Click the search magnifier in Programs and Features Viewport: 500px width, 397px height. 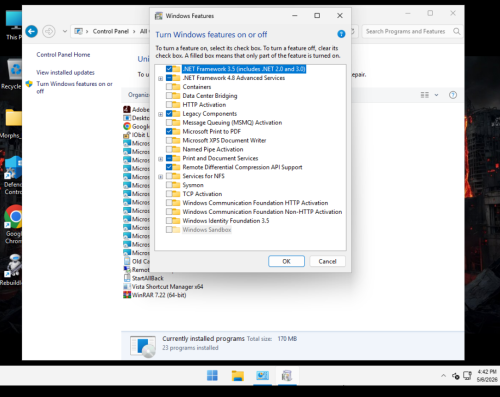pos(457,31)
